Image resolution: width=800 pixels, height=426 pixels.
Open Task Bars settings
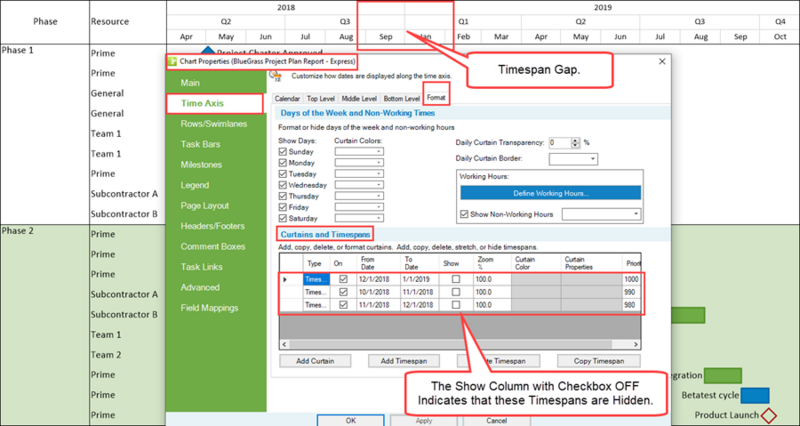coord(200,144)
